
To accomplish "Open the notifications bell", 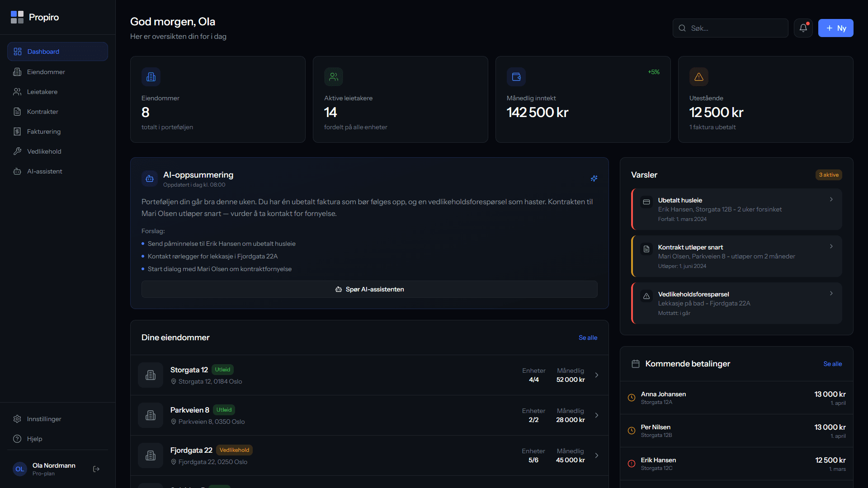I will click(803, 28).
